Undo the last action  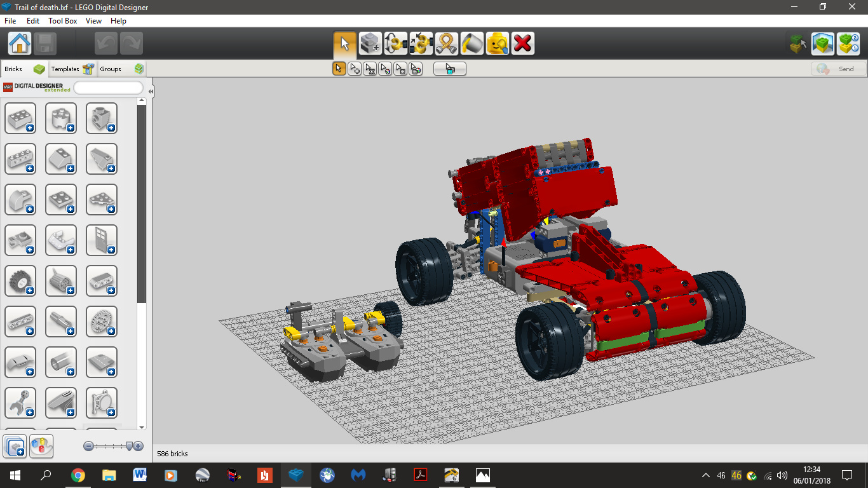[106, 43]
